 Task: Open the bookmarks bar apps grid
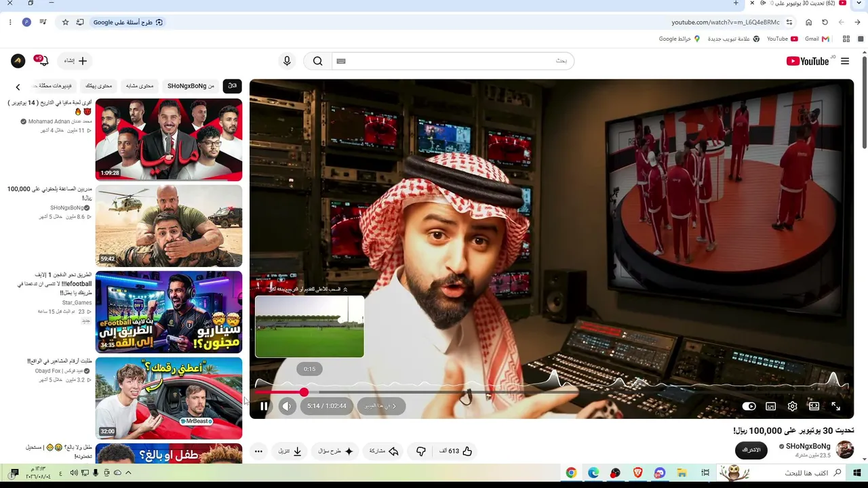coord(846,39)
